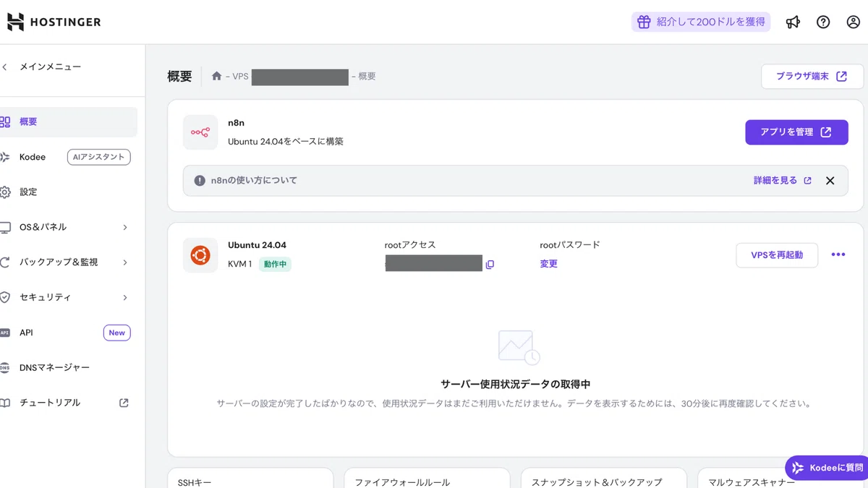Screen dimensions: 868x488
Task: Open API in the sidebar
Action: (26, 333)
